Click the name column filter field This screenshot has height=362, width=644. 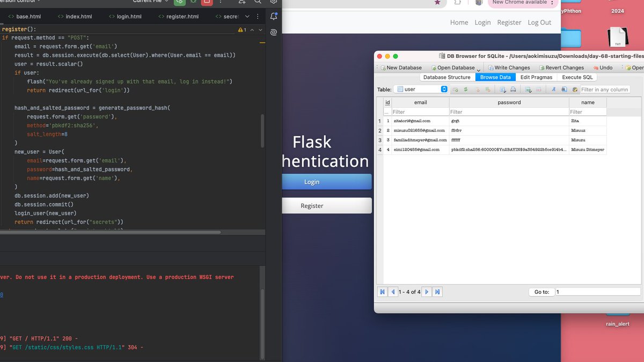588,112
